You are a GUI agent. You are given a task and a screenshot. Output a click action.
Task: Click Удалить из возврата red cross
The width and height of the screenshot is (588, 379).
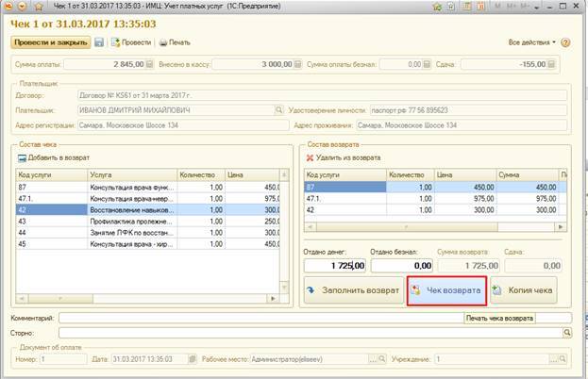coord(311,157)
